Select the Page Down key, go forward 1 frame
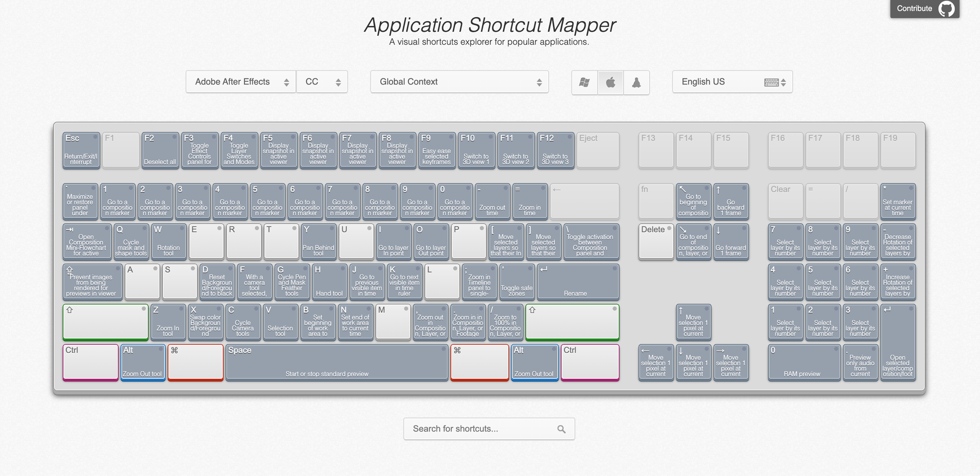Viewport: 980px width, 476px height. 731,242
